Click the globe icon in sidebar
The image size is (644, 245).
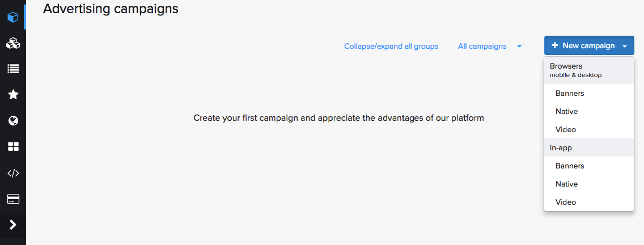point(12,120)
